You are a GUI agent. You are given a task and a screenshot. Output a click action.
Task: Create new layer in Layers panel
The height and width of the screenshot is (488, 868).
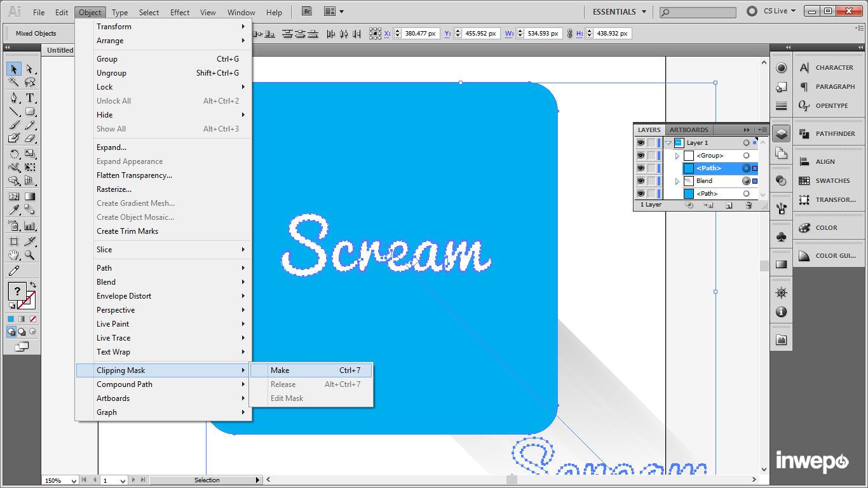(x=729, y=205)
